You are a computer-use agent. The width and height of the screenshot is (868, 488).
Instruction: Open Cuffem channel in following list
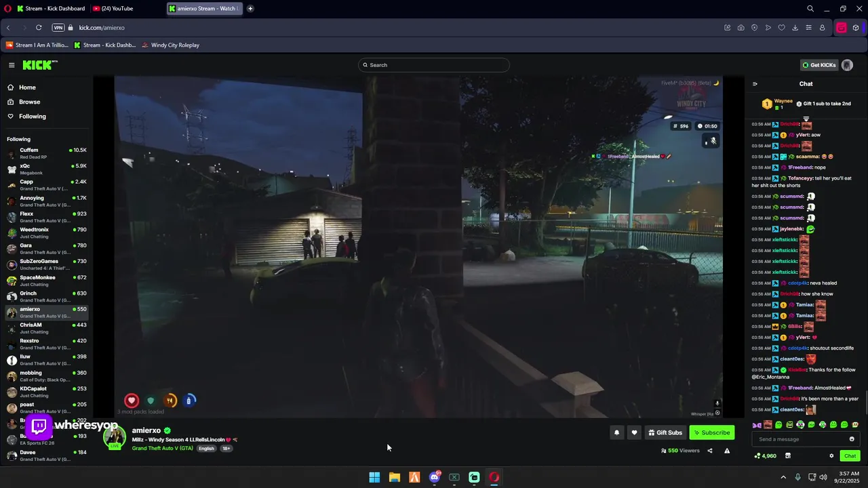46,153
